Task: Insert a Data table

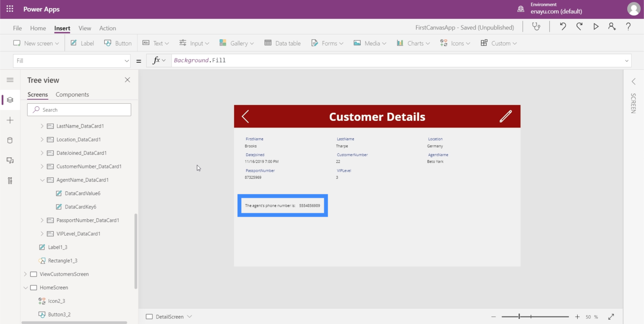Action: pyautogui.click(x=283, y=43)
